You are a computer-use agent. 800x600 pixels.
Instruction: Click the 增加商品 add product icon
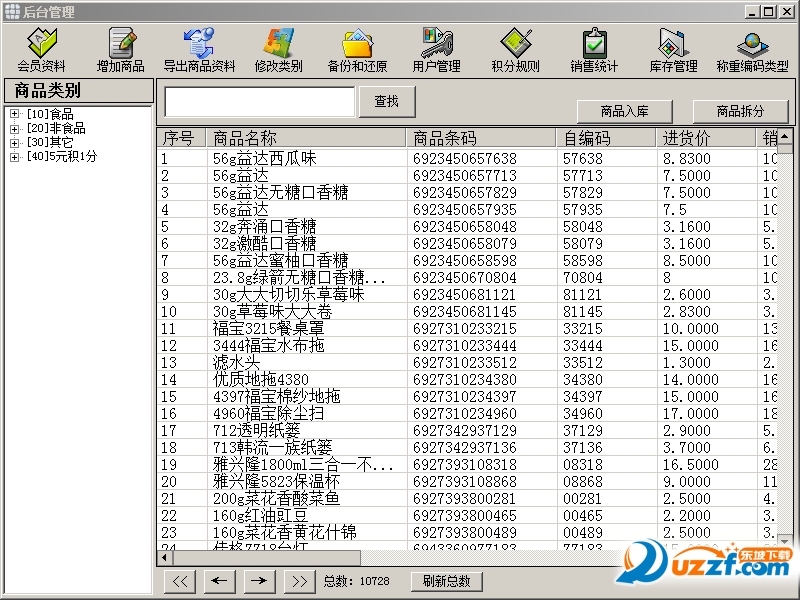point(120,50)
